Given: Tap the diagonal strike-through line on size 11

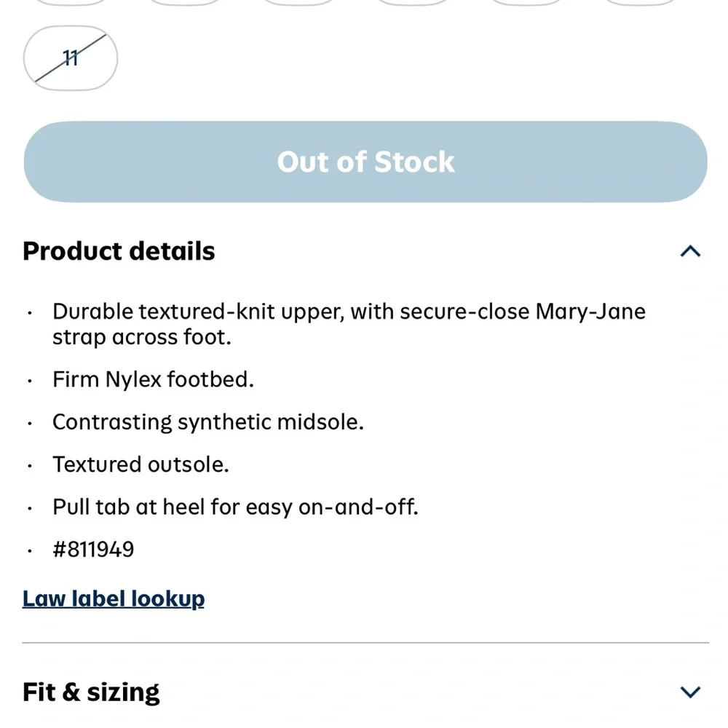Looking at the screenshot, I should coord(71,58).
